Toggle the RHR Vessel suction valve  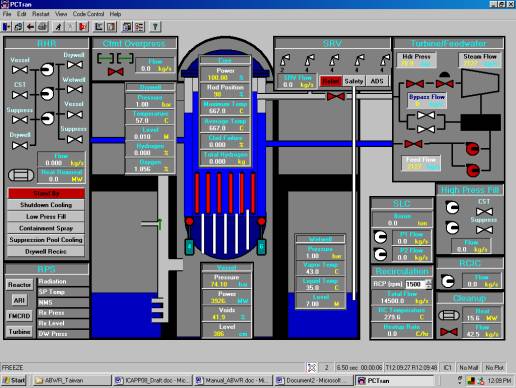click(20, 70)
